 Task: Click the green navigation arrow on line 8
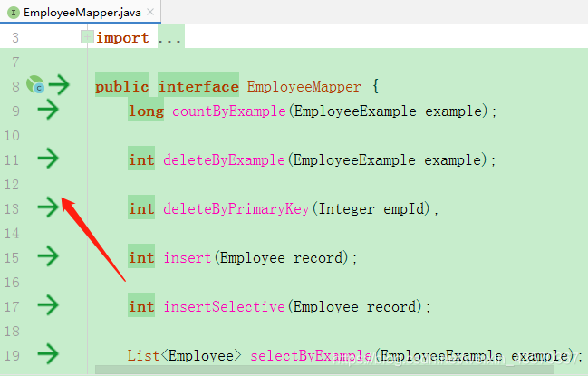click(x=59, y=85)
